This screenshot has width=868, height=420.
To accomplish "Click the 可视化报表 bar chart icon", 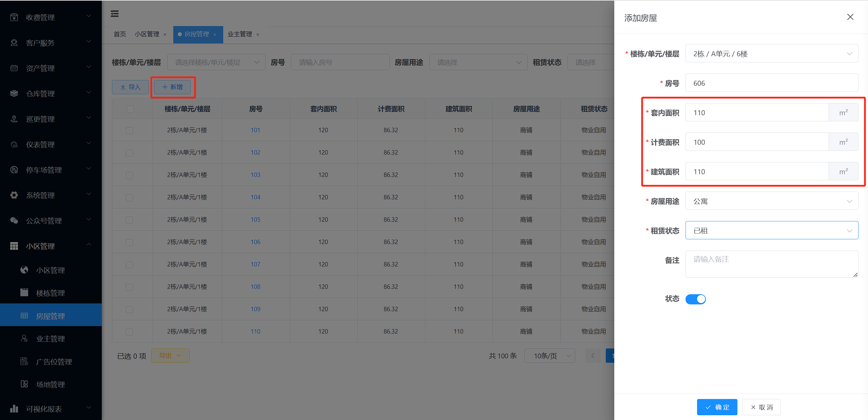I will pos(14,408).
